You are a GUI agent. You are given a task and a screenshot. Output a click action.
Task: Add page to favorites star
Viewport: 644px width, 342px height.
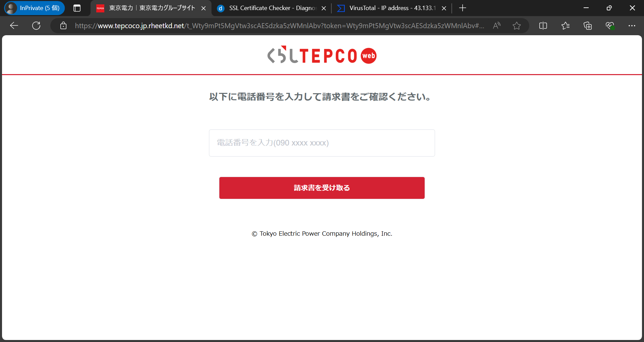point(517,25)
